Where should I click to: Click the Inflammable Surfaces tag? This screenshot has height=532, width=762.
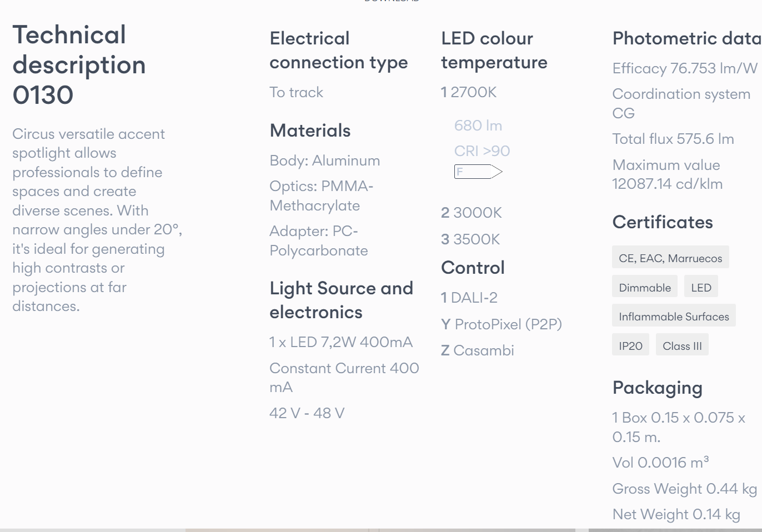(x=673, y=317)
